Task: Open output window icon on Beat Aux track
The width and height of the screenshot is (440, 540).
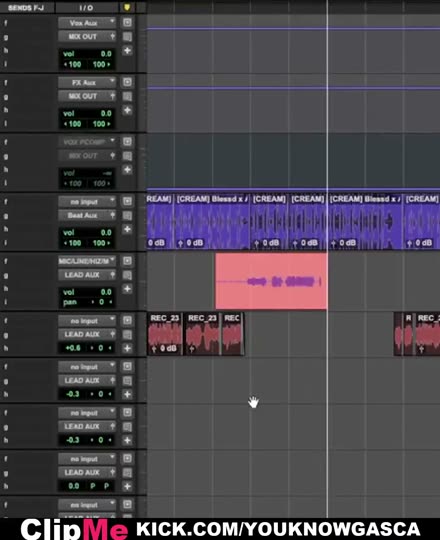Action: pyautogui.click(x=127, y=216)
